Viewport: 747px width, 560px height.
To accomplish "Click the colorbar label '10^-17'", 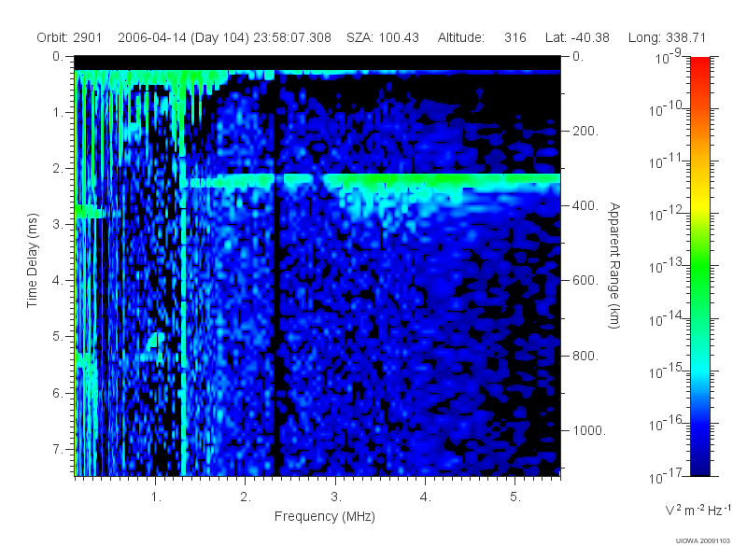I will (666, 476).
